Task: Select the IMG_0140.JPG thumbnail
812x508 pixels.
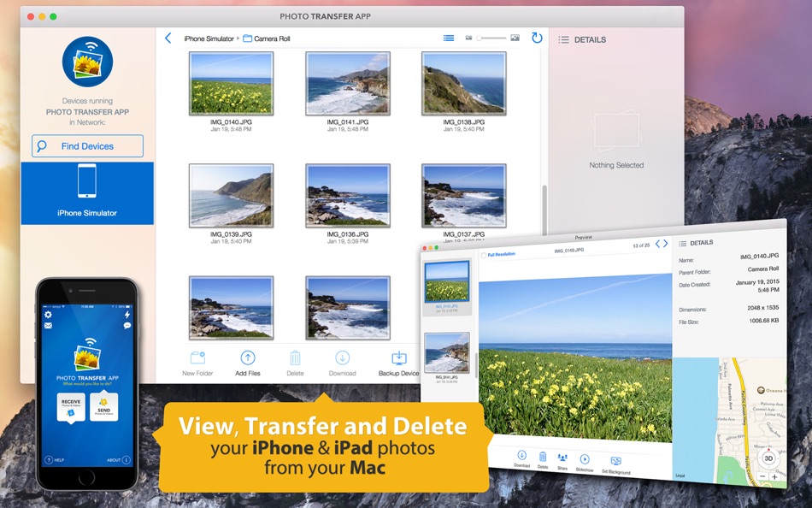Action: [232, 83]
